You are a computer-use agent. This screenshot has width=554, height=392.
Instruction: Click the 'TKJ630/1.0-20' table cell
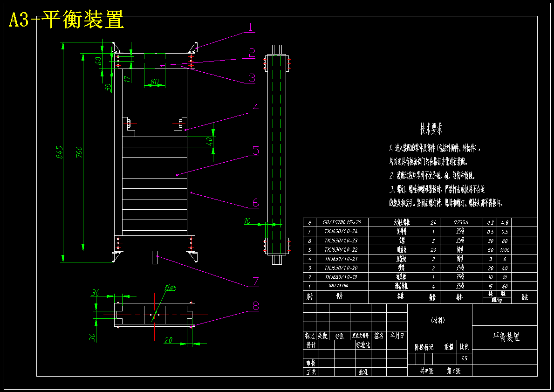tap(341, 268)
